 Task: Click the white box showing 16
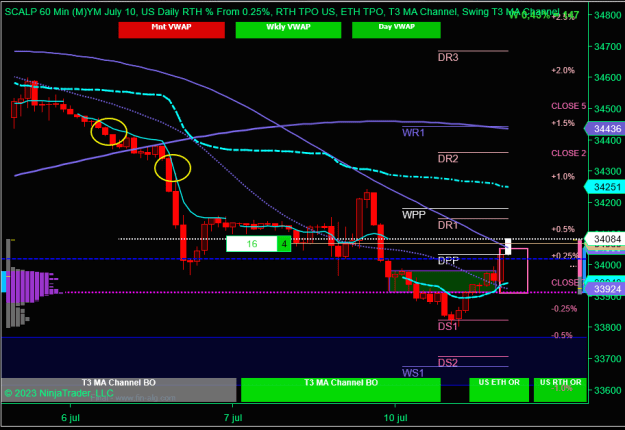(x=252, y=244)
